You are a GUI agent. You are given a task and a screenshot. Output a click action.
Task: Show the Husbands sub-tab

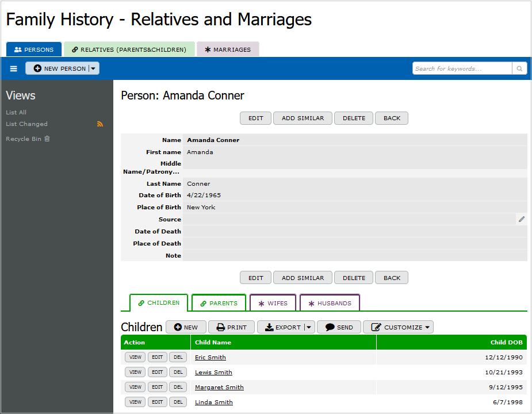[x=330, y=303]
